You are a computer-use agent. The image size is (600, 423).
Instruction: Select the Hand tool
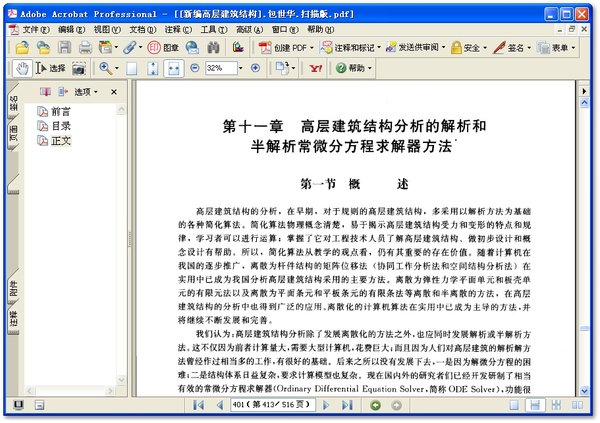[x=22, y=69]
